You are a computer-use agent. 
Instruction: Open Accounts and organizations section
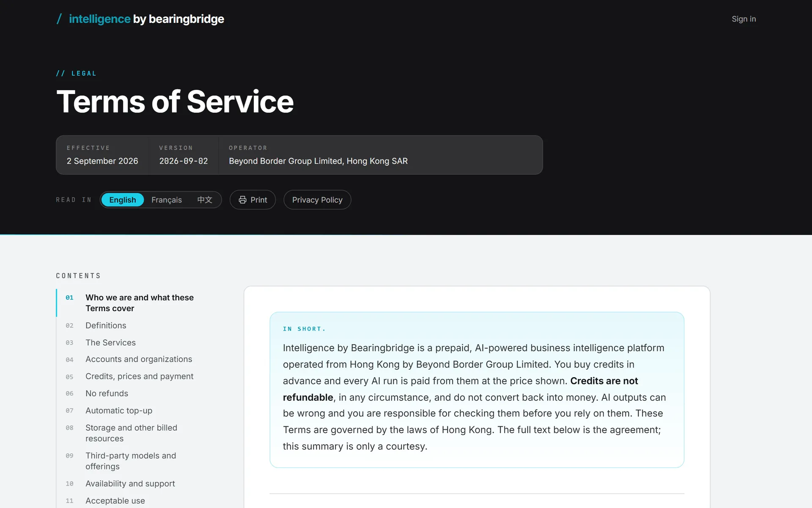pos(139,359)
